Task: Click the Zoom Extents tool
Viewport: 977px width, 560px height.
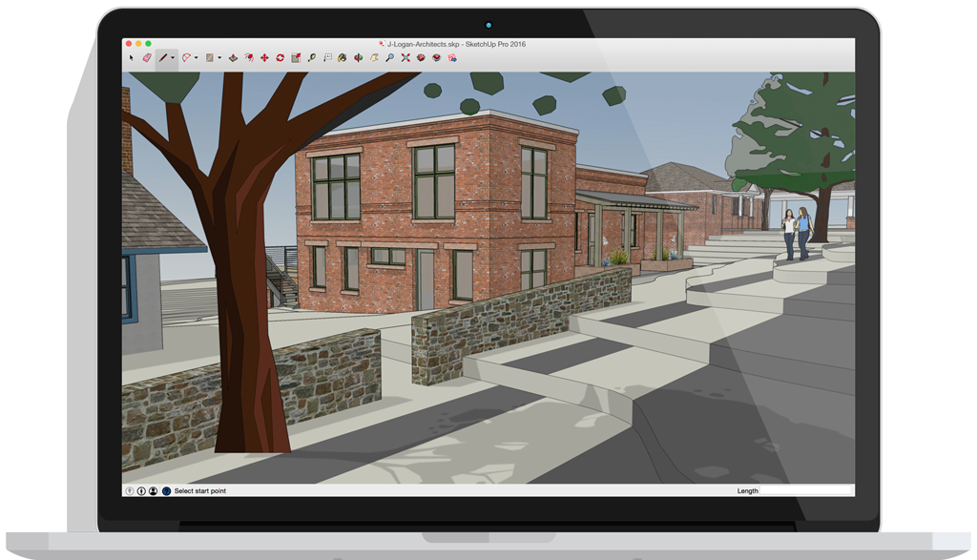Action: tap(405, 58)
